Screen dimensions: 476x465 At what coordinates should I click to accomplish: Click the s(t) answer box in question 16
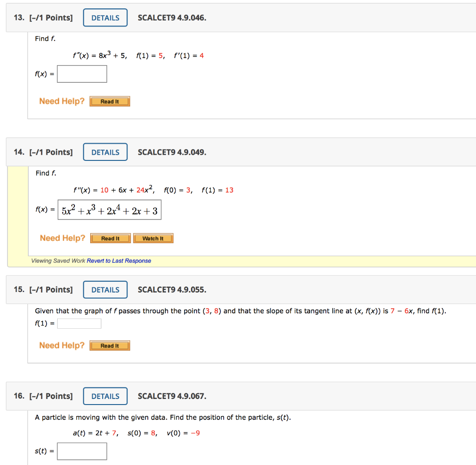[x=82, y=451]
